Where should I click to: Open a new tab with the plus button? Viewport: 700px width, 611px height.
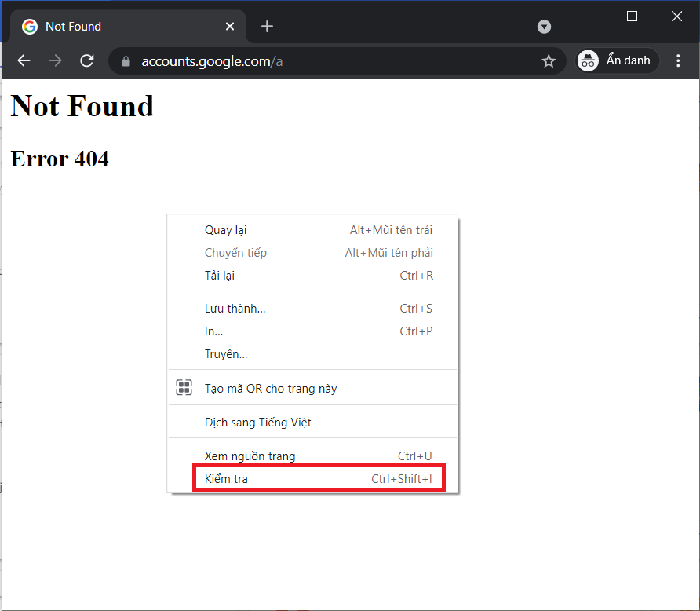click(x=267, y=27)
